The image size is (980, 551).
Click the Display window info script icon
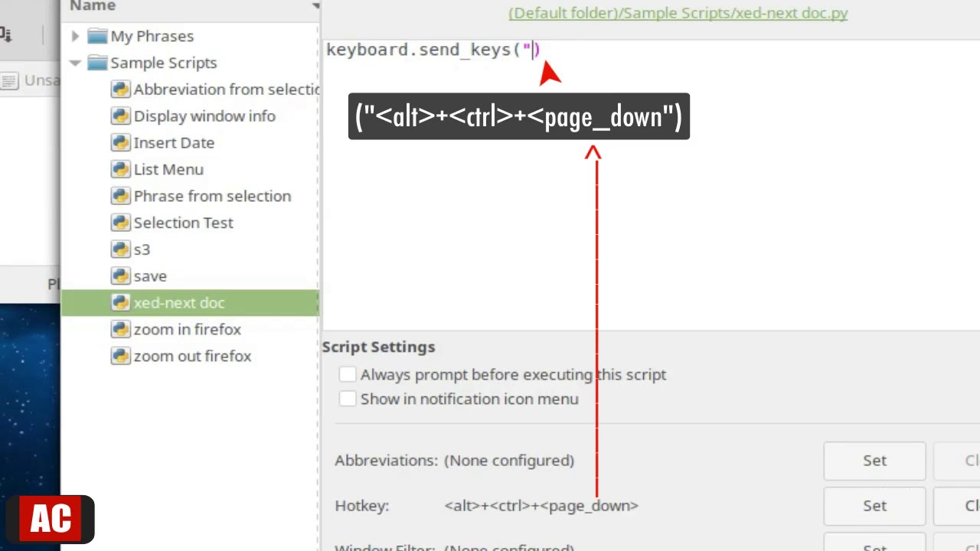[x=120, y=116]
